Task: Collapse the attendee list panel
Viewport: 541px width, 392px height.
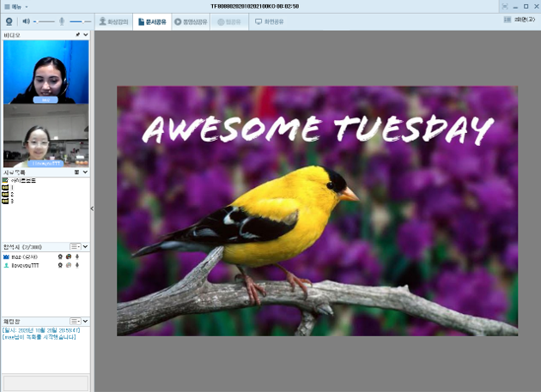Action: 85,246
